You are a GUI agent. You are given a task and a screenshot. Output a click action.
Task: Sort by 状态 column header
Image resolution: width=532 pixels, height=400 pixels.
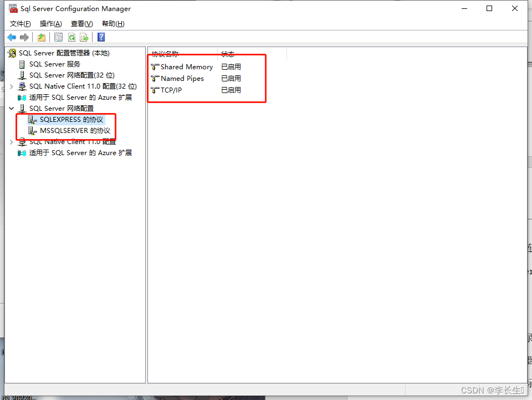[252, 54]
